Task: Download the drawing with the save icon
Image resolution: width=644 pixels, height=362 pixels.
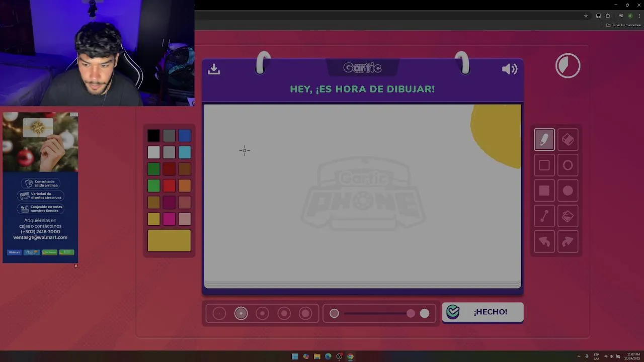Action: [214, 69]
